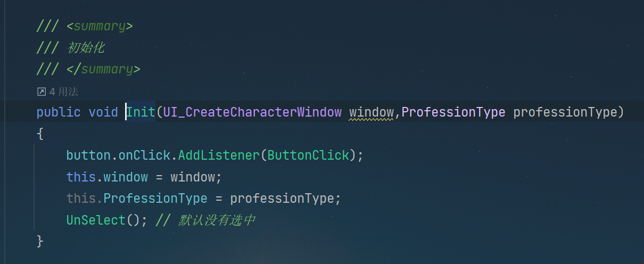Click the void return type

103,112
